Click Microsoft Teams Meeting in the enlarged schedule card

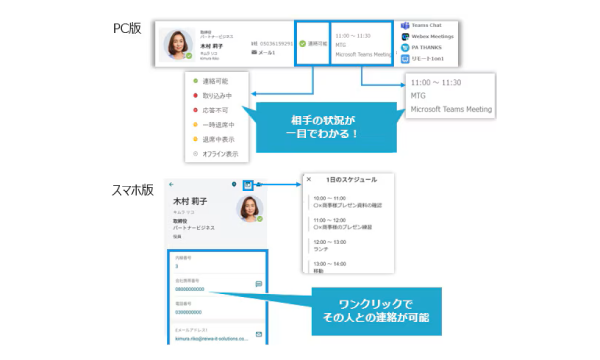click(x=451, y=109)
